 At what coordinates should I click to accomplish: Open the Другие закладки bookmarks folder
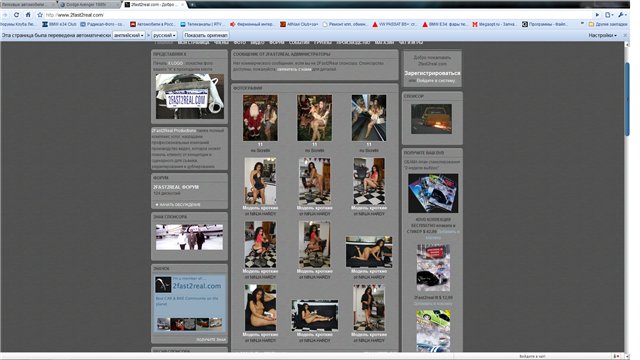[x=608, y=24]
